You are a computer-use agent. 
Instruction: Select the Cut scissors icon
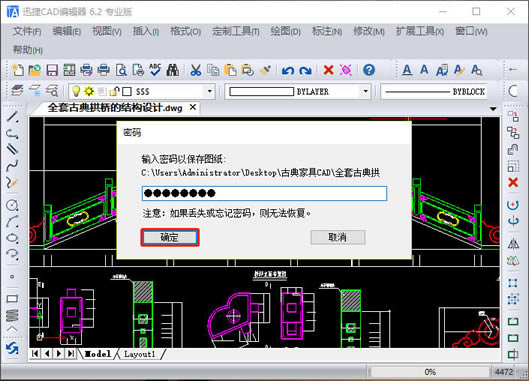tap(196, 70)
